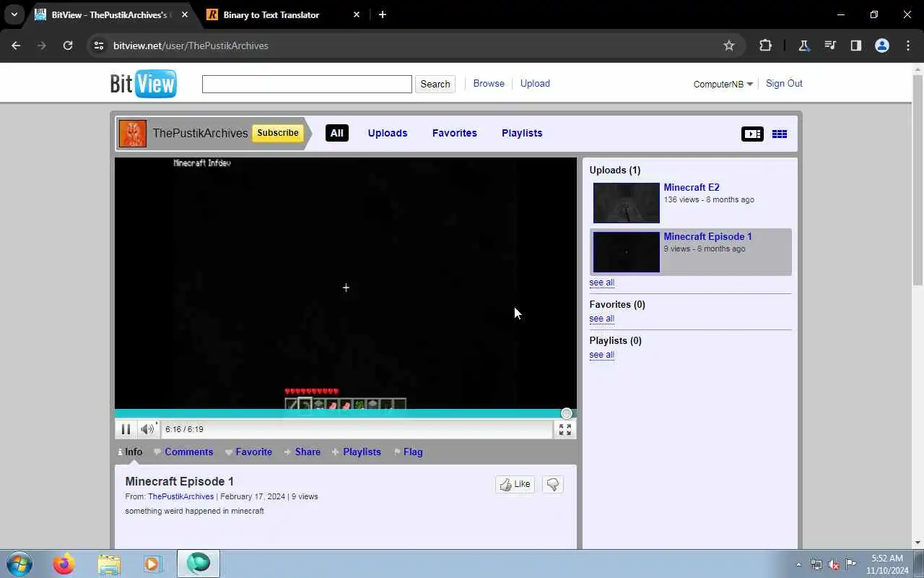Click the Search button
Viewport: 924px width, 578px height.
pos(435,84)
